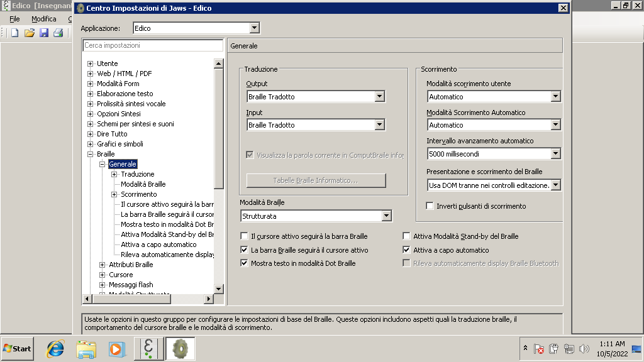Screen dimensions: 644x362
Task: Expand the Utente tree node
Action: 91,63
